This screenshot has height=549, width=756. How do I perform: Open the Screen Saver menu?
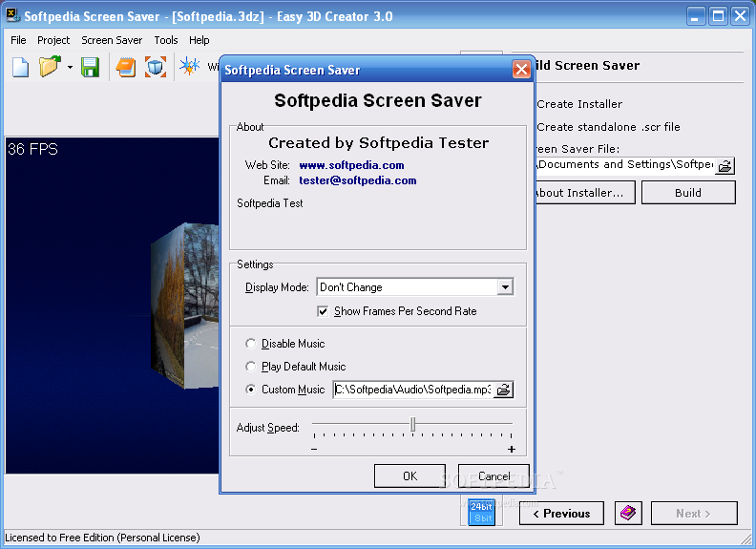[x=112, y=40]
